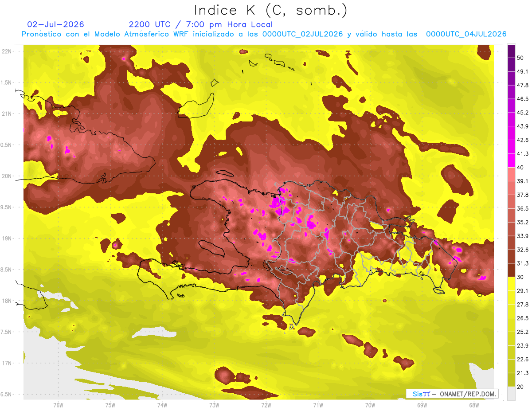Click color scale label '35.2'
The image size is (532, 411).
pyautogui.click(x=523, y=222)
